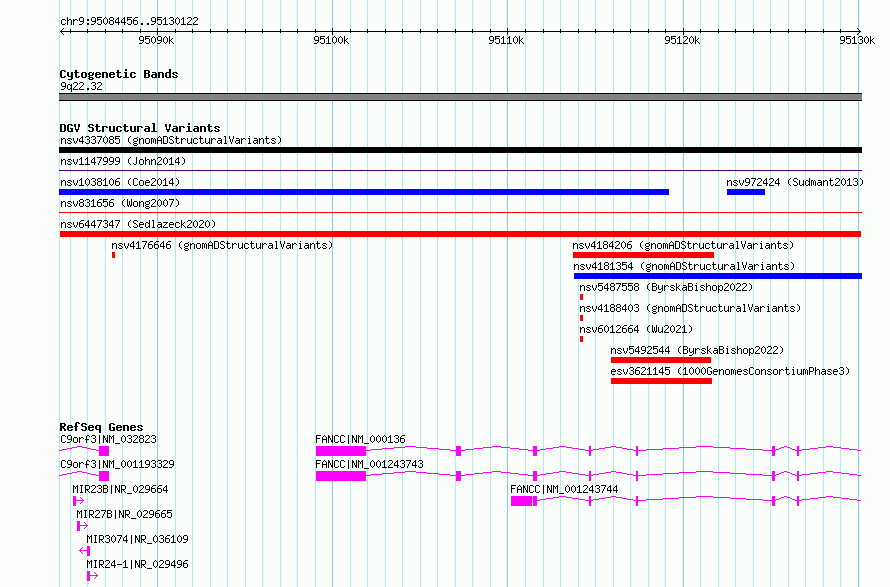Click the esv3621145 (1000GenomesConsortiumPhase3) label
The image size is (890, 587).
730,371
